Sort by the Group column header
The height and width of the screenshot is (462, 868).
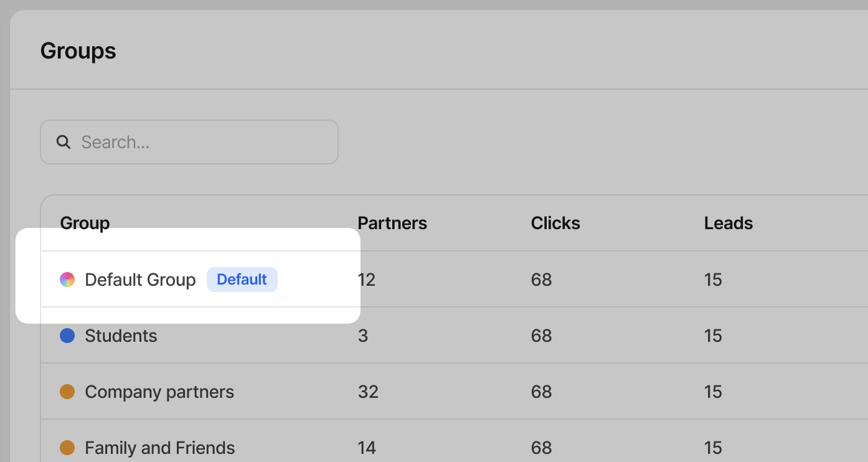pos(85,223)
